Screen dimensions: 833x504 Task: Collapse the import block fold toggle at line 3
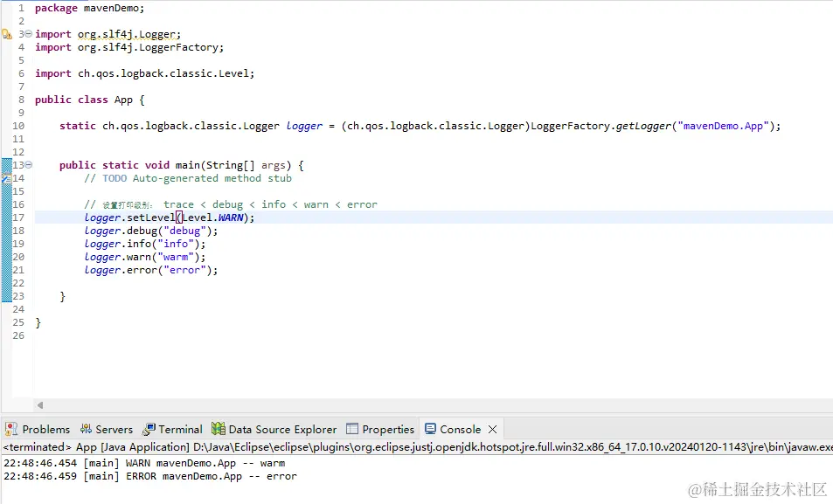click(29, 33)
